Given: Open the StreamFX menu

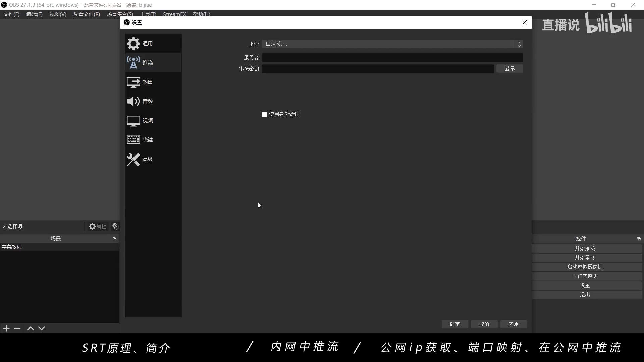Looking at the screenshot, I should [x=174, y=14].
